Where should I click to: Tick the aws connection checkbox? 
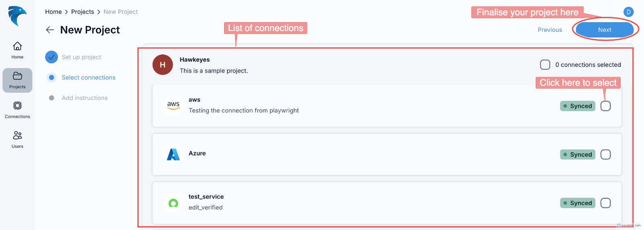point(605,106)
